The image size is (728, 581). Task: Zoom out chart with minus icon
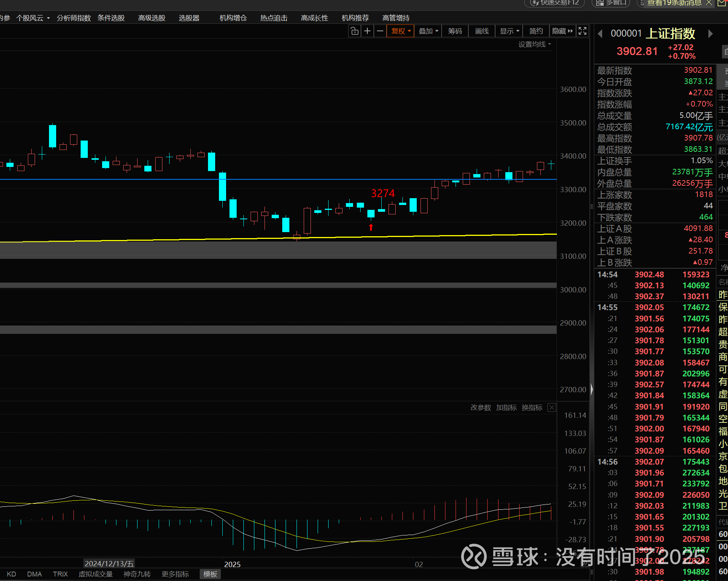tap(380, 31)
